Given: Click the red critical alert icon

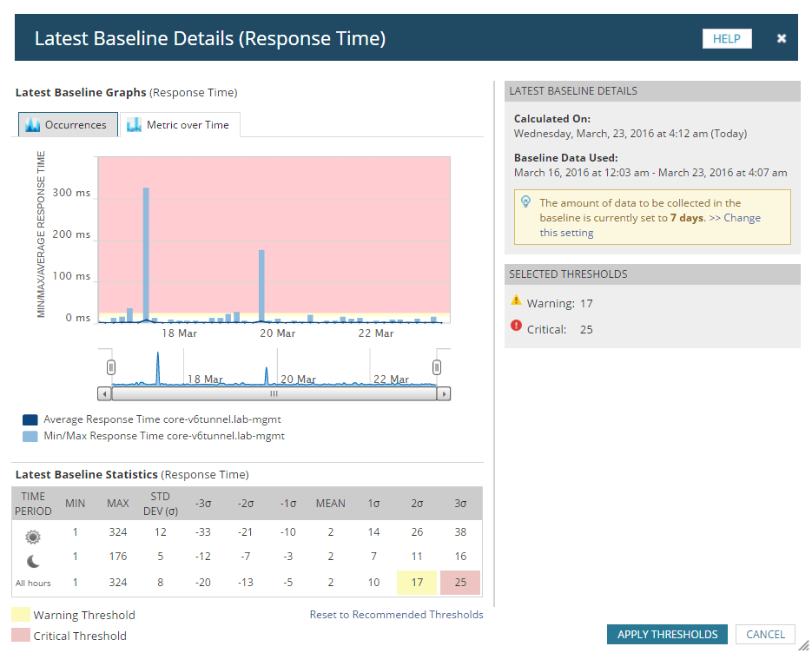Looking at the screenshot, I should pyautogui.click(x=517, y=326).
